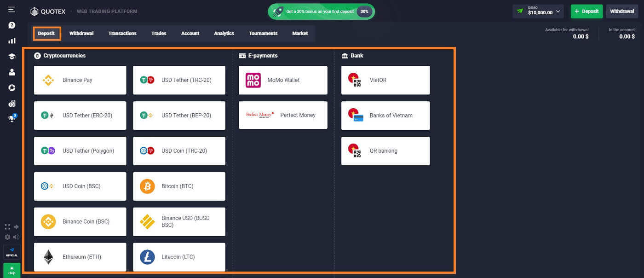644x278 pixels.
Task: Choose MoMo Wallet e-payment option
Action: (x=283, y=80)
